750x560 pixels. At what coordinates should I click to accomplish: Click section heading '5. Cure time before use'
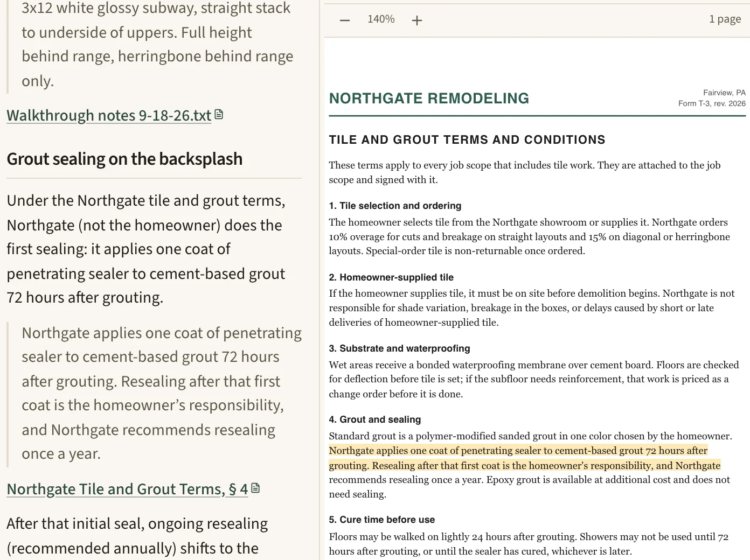382,520
